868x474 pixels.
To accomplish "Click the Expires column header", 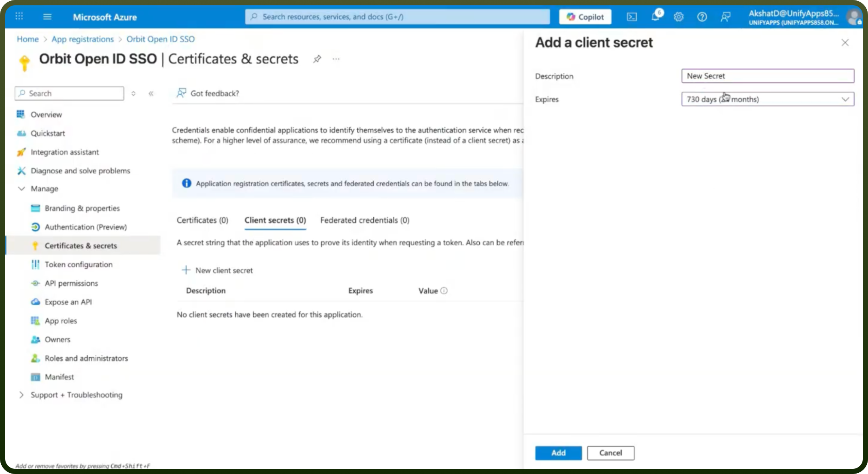I will pos(360,291).
